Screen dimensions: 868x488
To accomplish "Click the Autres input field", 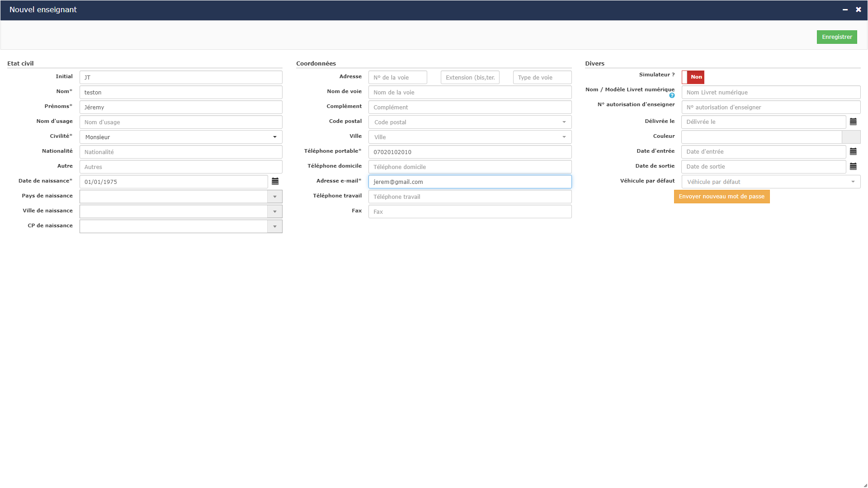I will (x=181, y=167).
